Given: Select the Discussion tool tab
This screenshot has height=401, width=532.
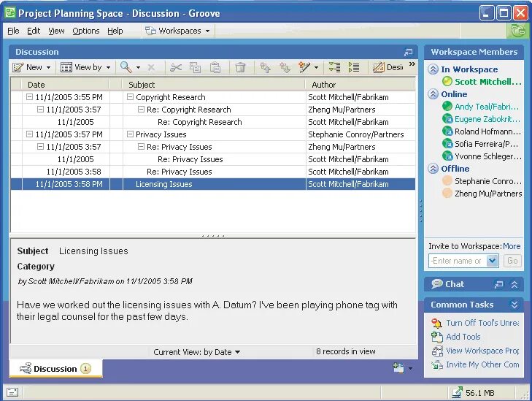Looking at the screenshot, I should tap(55, 369).
